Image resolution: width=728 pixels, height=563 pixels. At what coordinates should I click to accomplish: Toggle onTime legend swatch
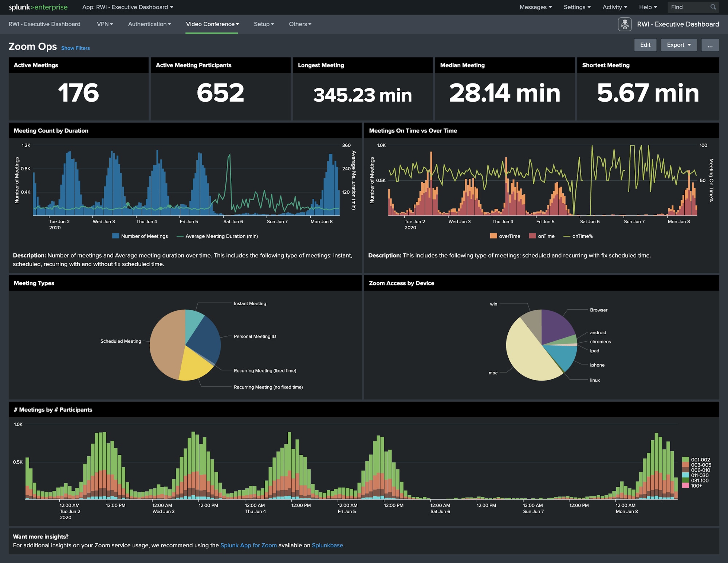(532, 236)
